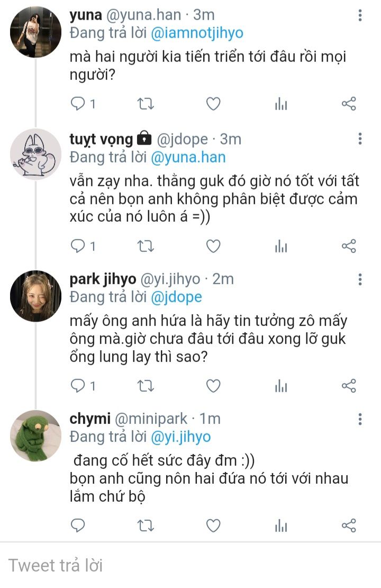Like park jihyo's tweet
The image size is (381, 588).
[213, 386]
